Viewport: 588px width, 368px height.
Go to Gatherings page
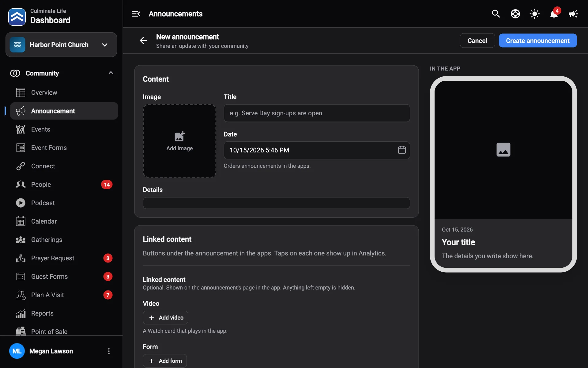(x=64, y=240)
